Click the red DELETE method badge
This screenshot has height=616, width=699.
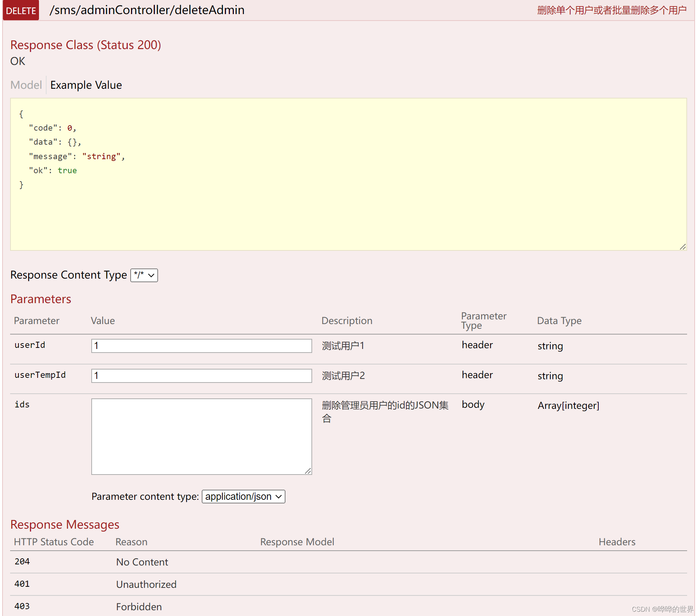coord(21,10)
